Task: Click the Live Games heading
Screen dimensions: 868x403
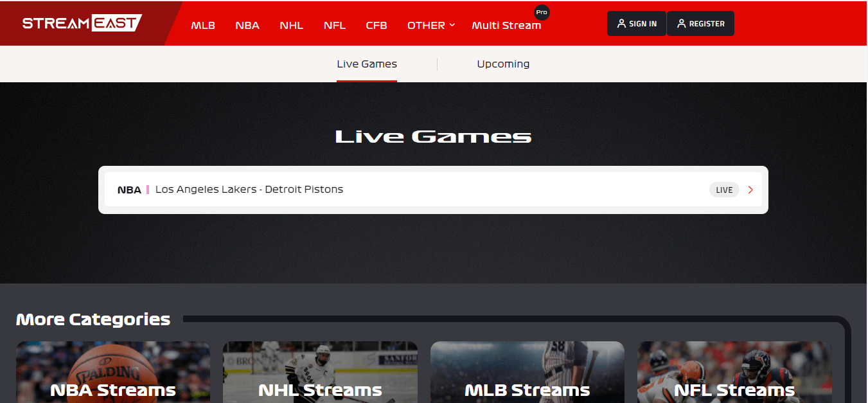Action: [x=434, y=136]
